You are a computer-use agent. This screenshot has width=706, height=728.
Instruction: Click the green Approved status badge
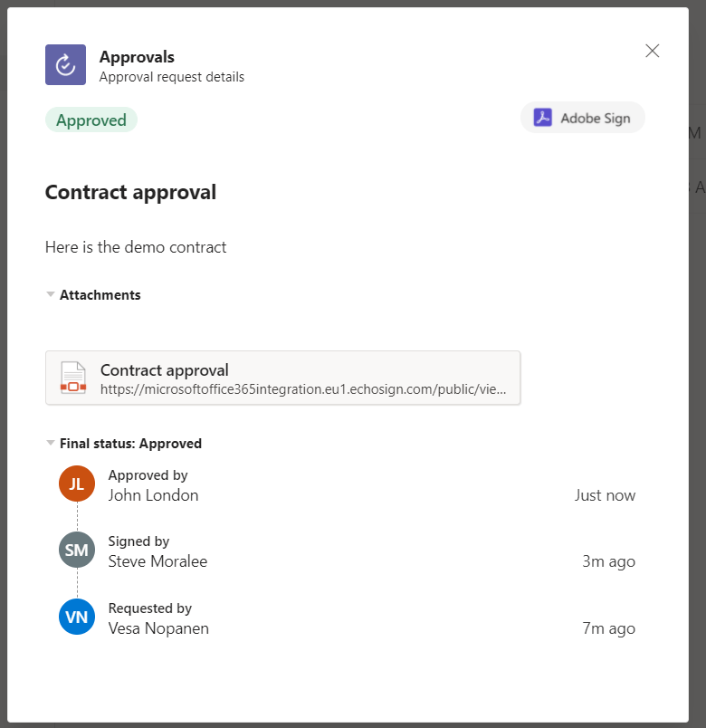(91, 120)
